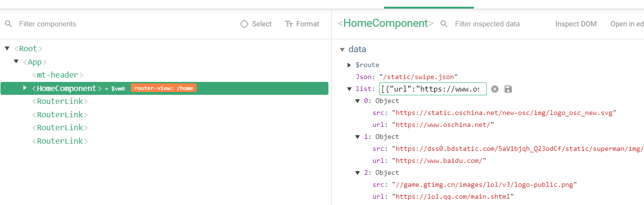Click the search icon in component filter
Screen dimensions: 644x205
coord(9,24)
